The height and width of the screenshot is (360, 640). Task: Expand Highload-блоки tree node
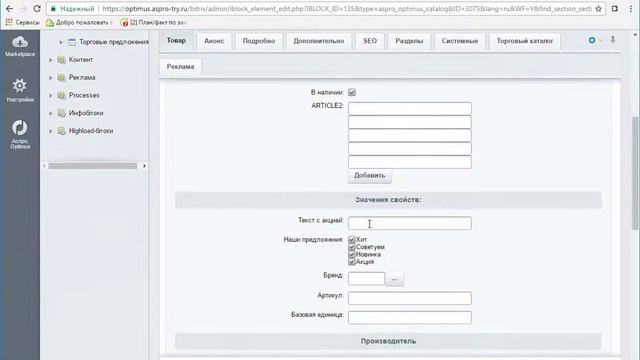51,131
